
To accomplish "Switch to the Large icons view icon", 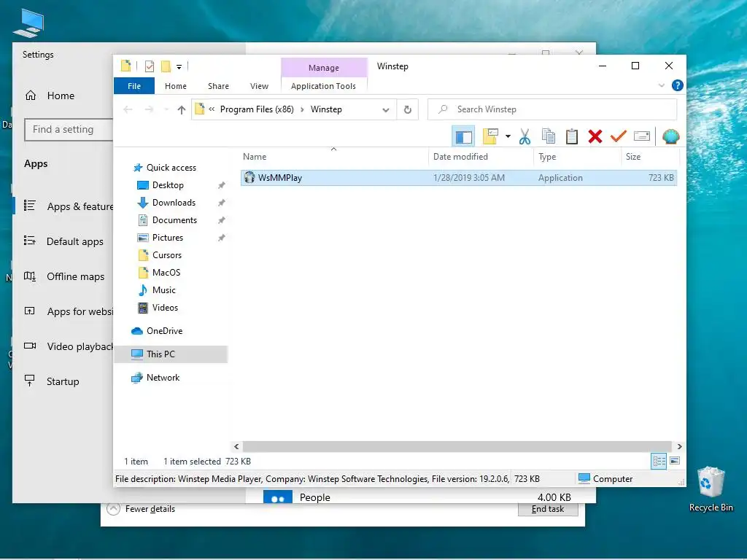I will pos(675,461).
